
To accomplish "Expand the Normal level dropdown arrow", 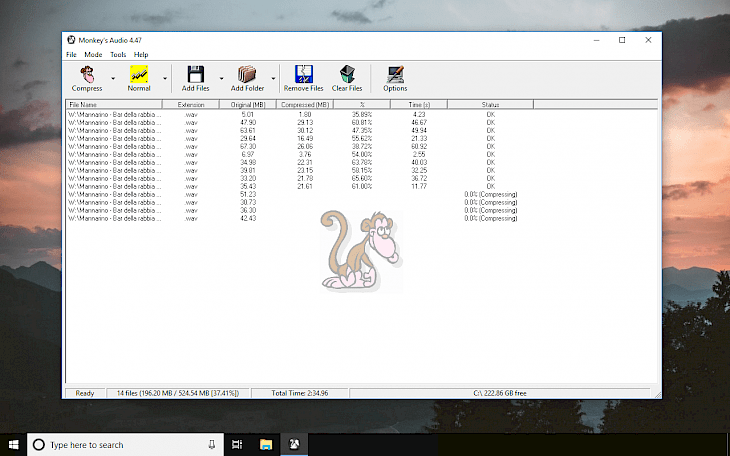I will [165, 78].
